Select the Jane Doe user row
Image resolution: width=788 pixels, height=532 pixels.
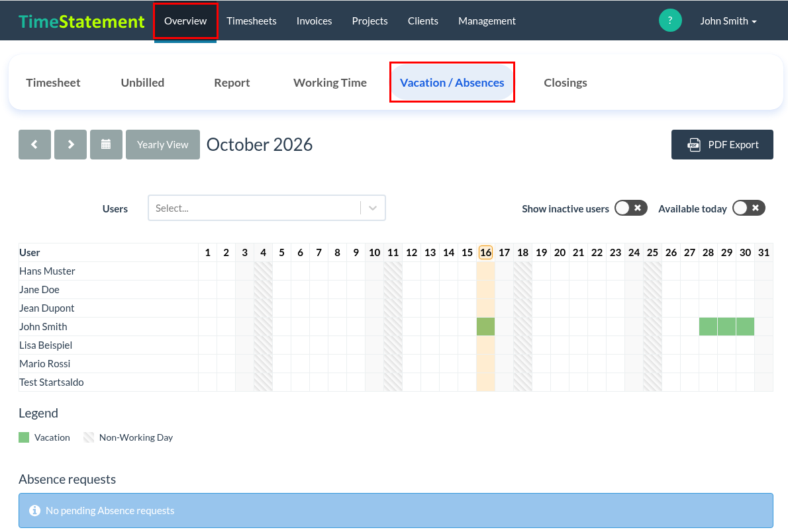click(395, 290)
